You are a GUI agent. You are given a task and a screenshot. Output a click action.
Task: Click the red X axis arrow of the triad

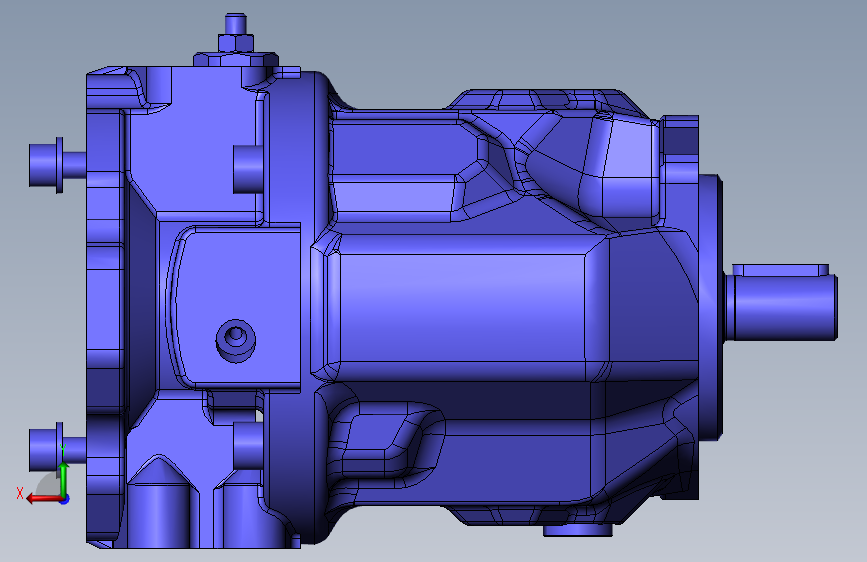click(44, 499)
